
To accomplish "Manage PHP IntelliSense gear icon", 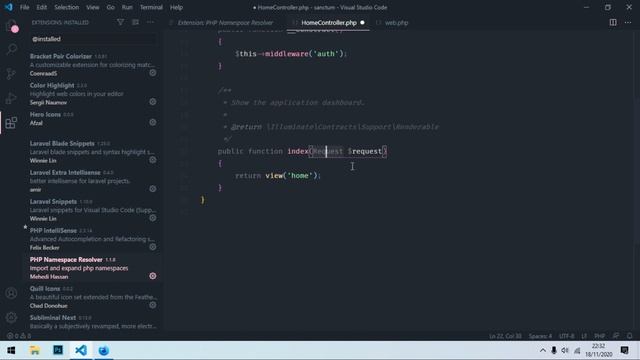I will (x=153, y=247).
